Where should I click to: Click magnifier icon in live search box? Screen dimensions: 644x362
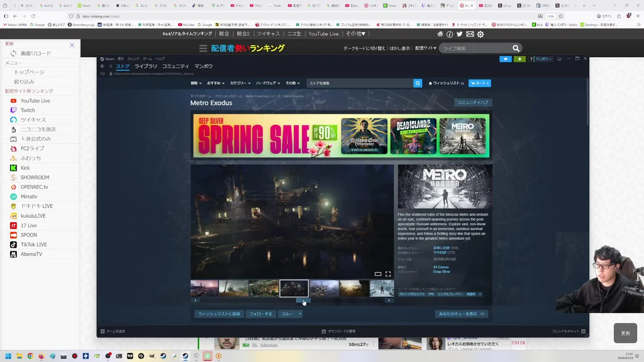click(x=516, y=48)
